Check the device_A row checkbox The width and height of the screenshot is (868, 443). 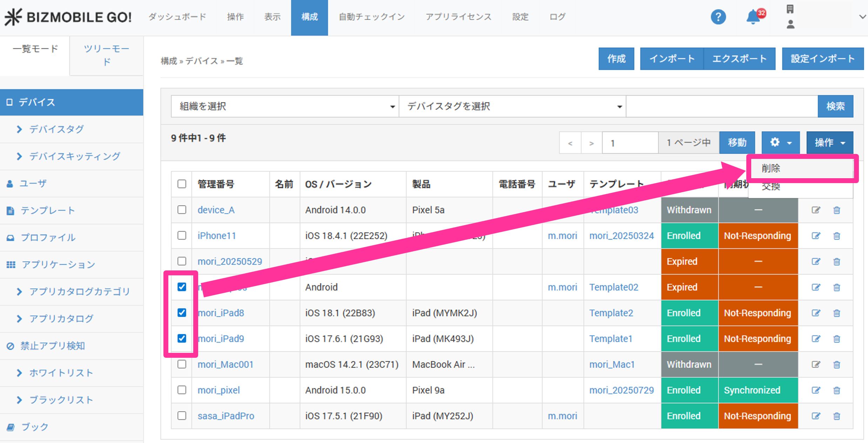pos(182,210)
